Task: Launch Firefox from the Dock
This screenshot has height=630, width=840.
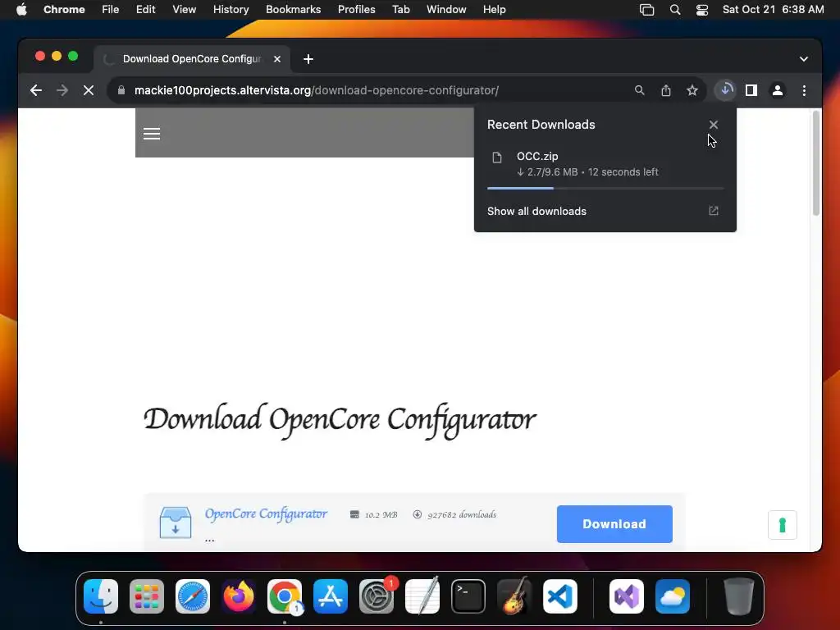Action: coord(239,596)
